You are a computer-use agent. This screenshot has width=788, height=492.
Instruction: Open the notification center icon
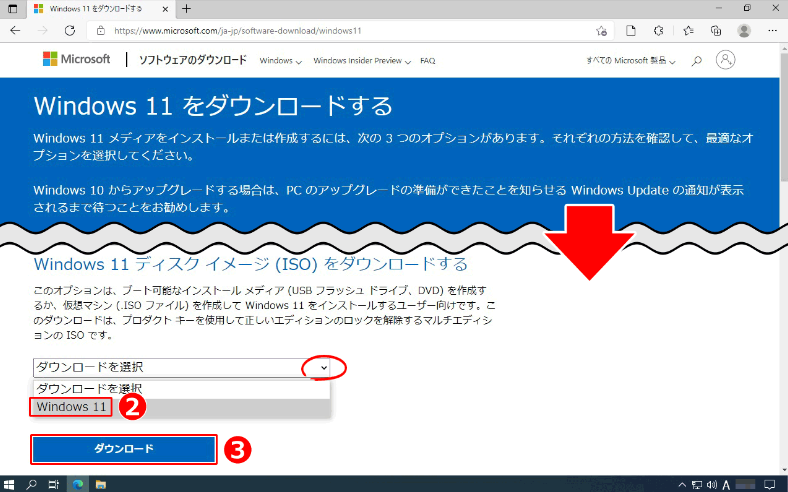(x=769, y=485)
